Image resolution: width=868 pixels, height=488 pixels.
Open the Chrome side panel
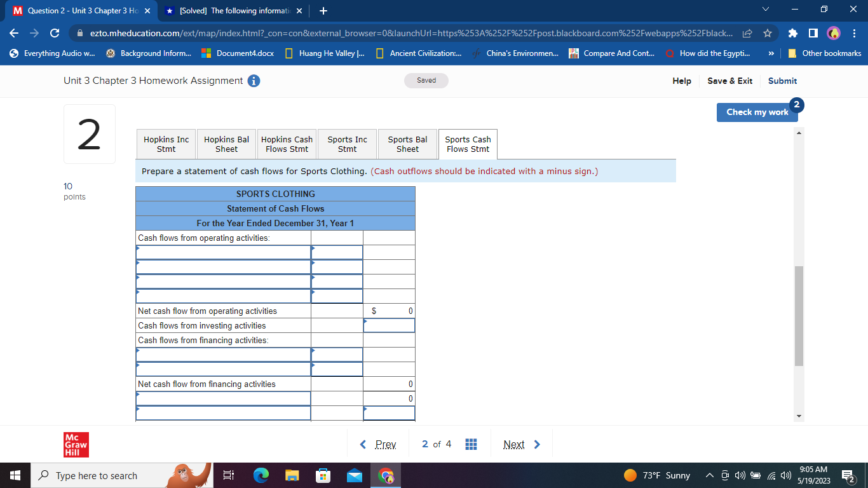click(x=812, y=32)
